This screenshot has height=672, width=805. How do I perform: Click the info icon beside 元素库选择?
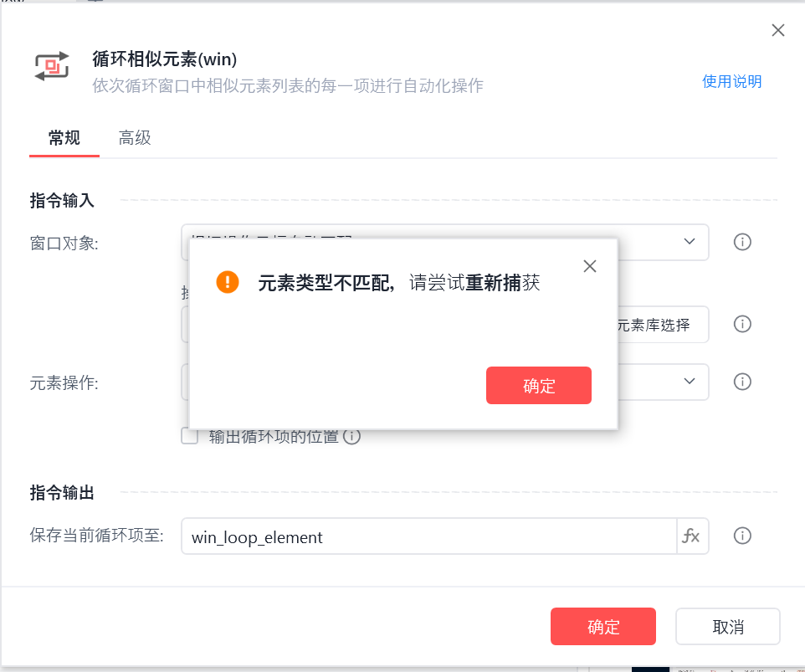pos(742,324)
